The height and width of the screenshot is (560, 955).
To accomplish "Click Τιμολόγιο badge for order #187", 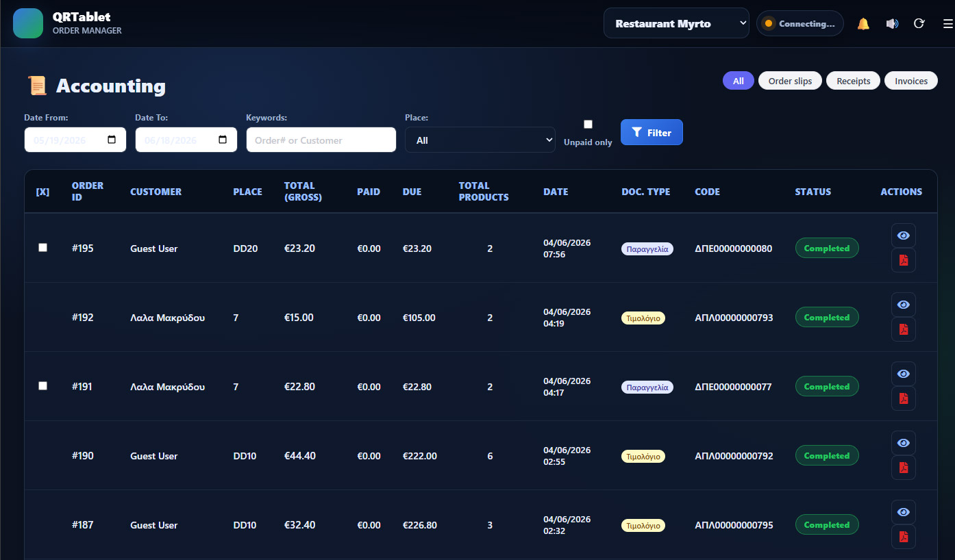I will pyautogui.click(x=643, y=526).
